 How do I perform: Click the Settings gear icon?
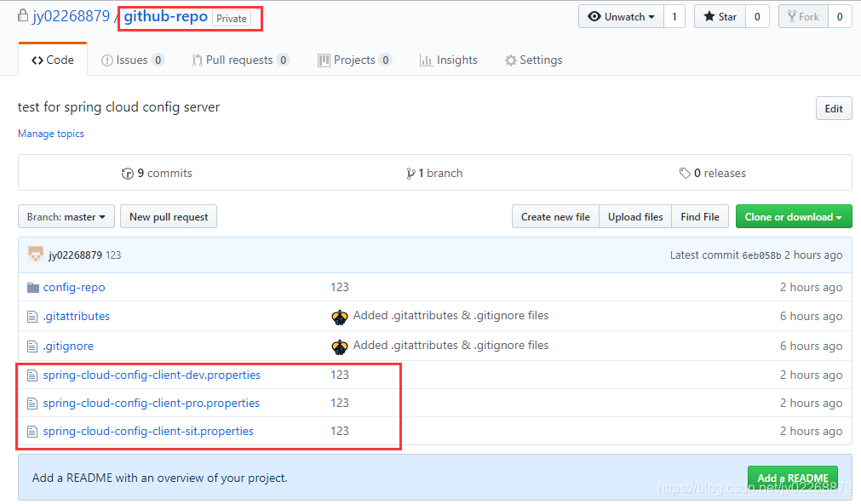(511, 60)
